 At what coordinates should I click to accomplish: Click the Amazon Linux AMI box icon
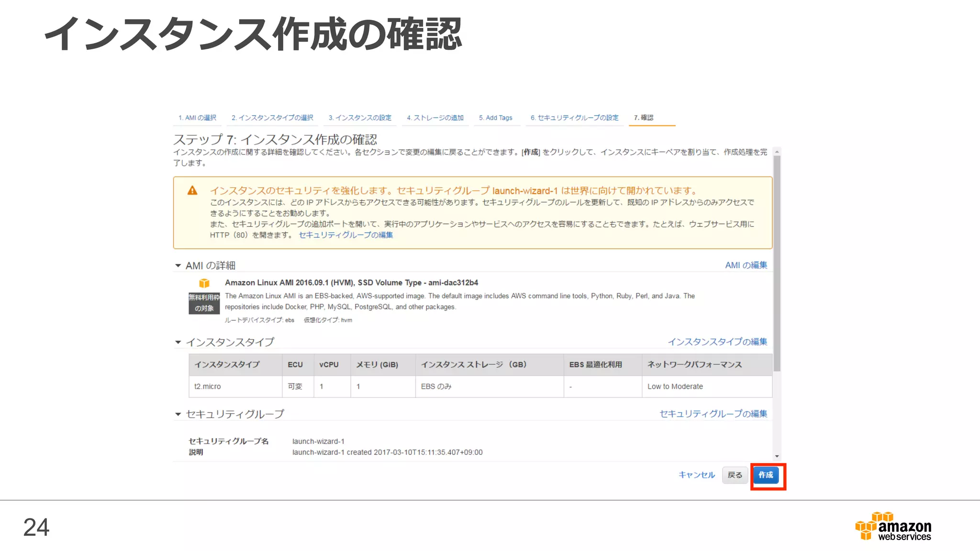pyautogui.click(x=204, y=283)
